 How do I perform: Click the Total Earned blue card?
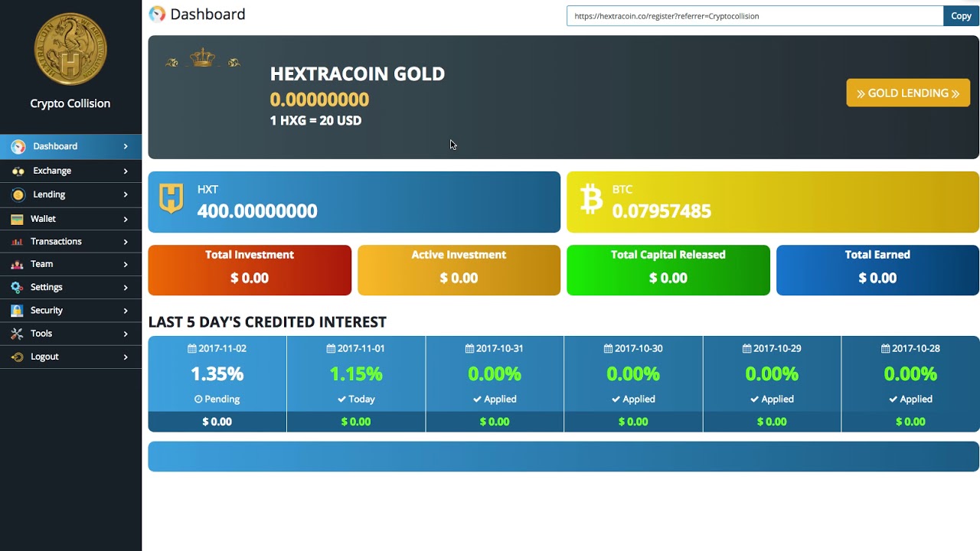click(x=877, y=270)
